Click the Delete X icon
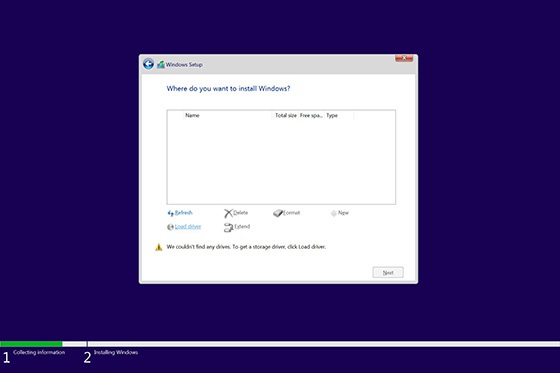Screen dimensions: 560x373 [x=228, y=213]
